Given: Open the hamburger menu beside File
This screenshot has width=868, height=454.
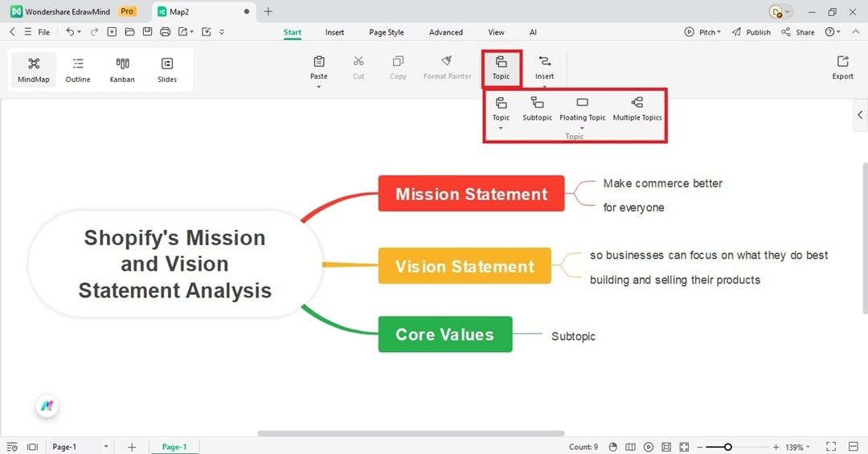Looking at the screenshot, I should point(27,32).
